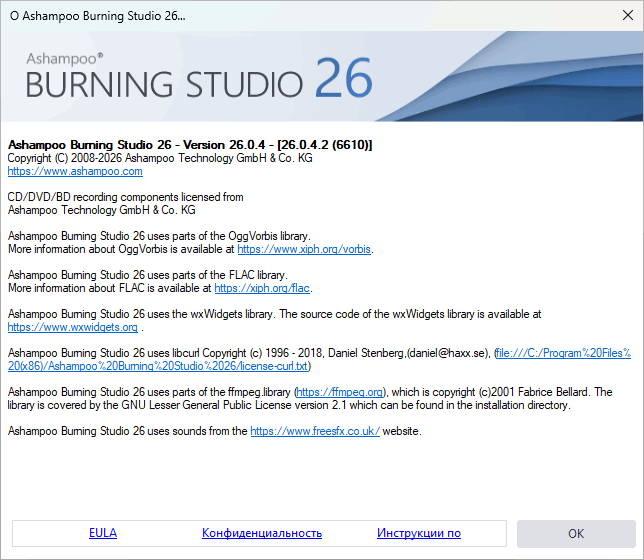Open the license-curl.txt file link
This screenshot has width=644, height=560.
[319, 360]
